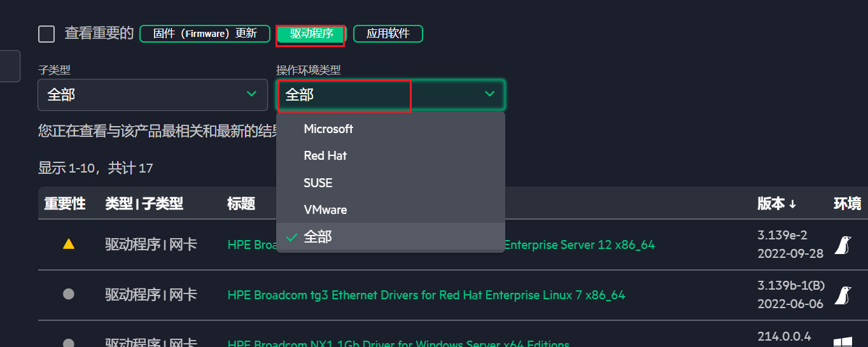Viewport: 868px width, 347px height.
Task: Open HPE Broadcom tg3 Red Hat driver link
Action: (x=426, y=295)
